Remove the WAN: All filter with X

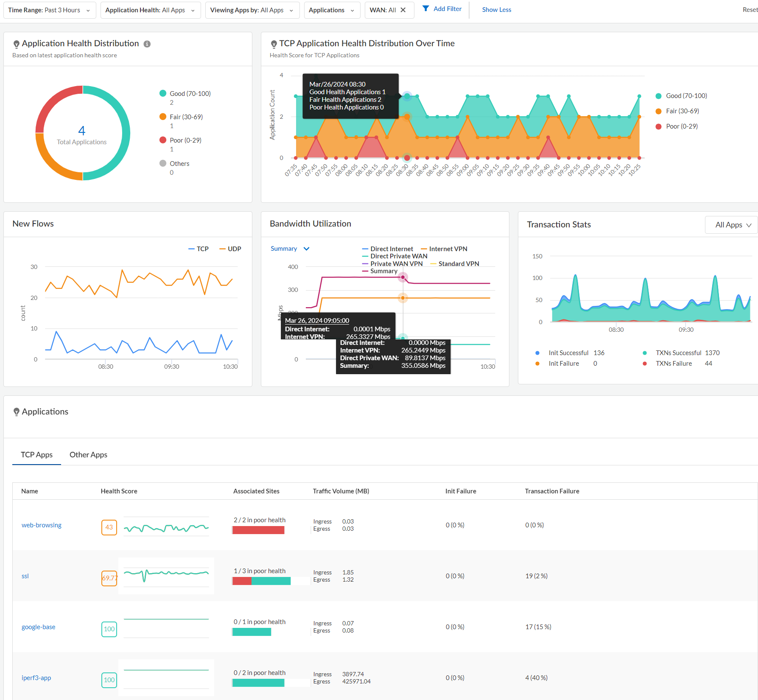[403, 10]
